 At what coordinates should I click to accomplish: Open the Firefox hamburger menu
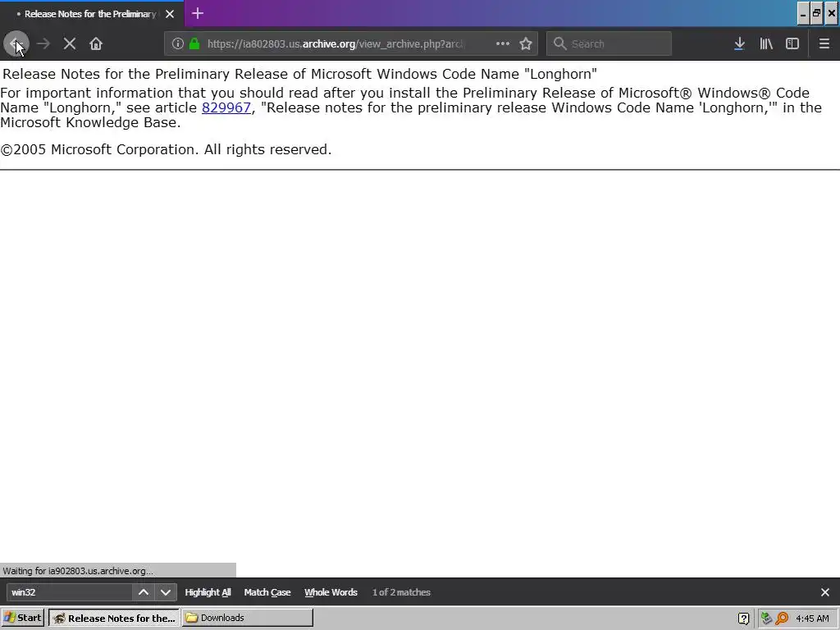click(x=824, y=44)
